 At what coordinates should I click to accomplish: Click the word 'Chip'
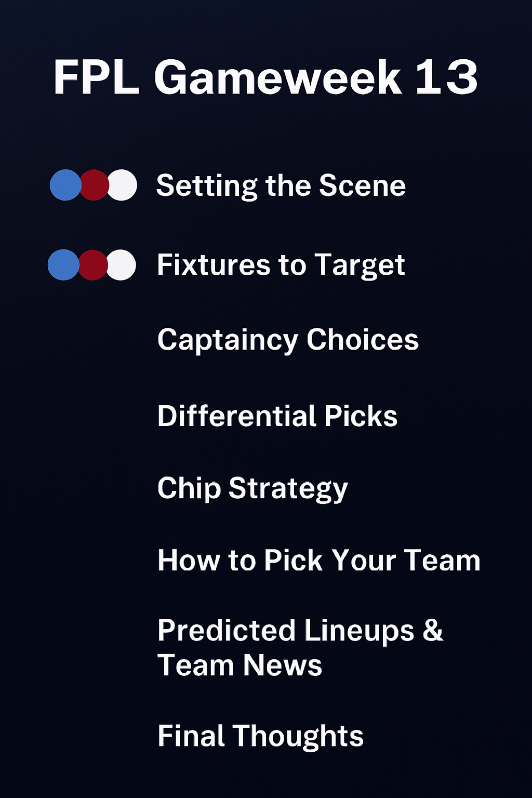point(189,488)
